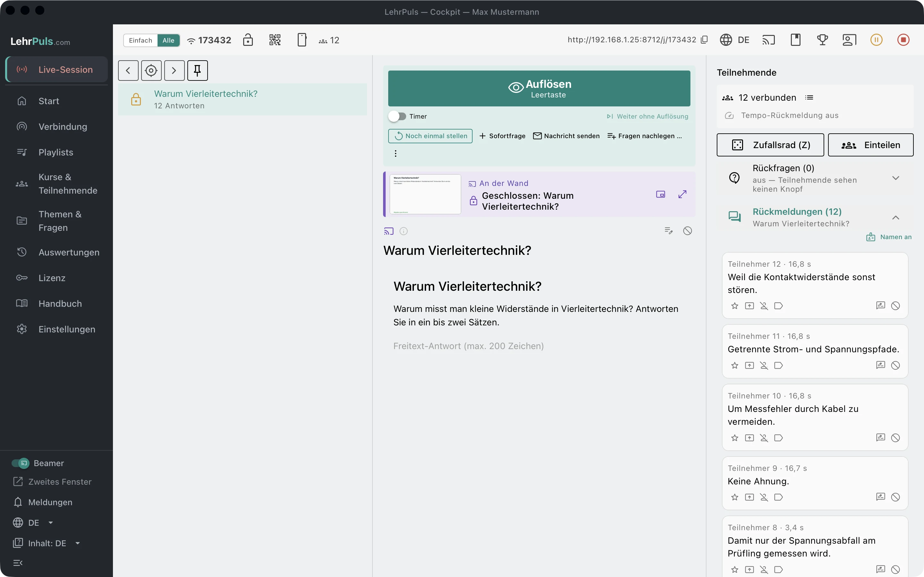Open the QR code icon in toolbar
Image resolution: width=924 pixels, height=577 pixels.
[275, 40]
